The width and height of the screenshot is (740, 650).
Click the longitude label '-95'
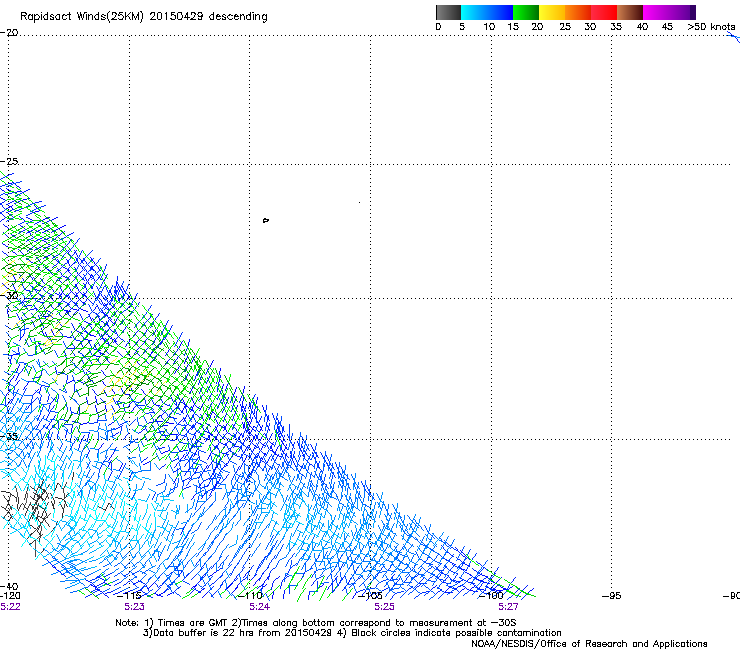612,596
